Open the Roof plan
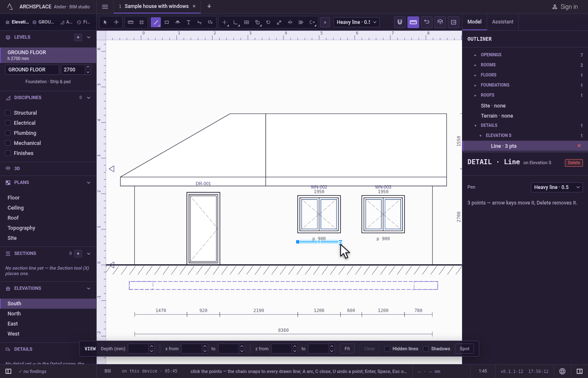Image resolution: width=588 pixels, height=378 pixels. [x=48, y=218]
